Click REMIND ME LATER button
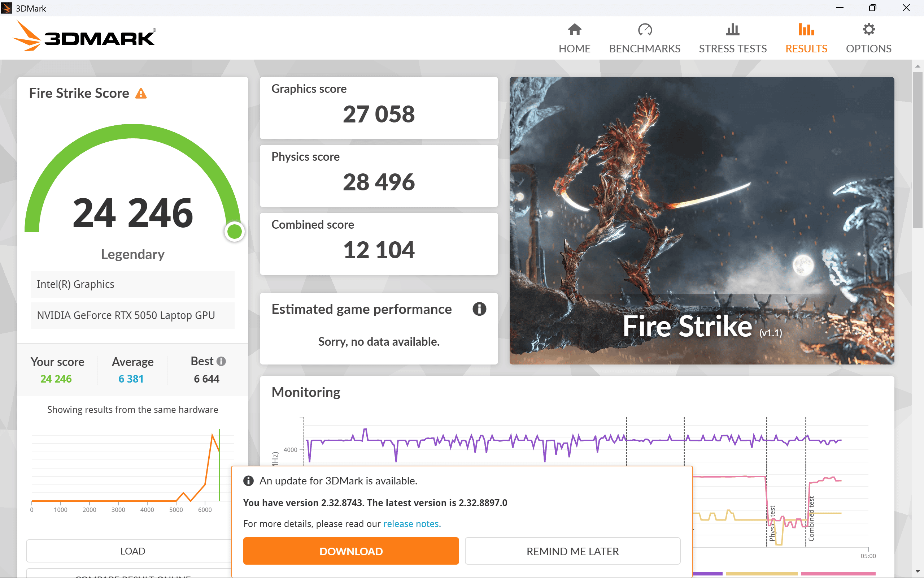Image resolution: width=924 pixels, height=578 pixels. [x=572, y=551]
